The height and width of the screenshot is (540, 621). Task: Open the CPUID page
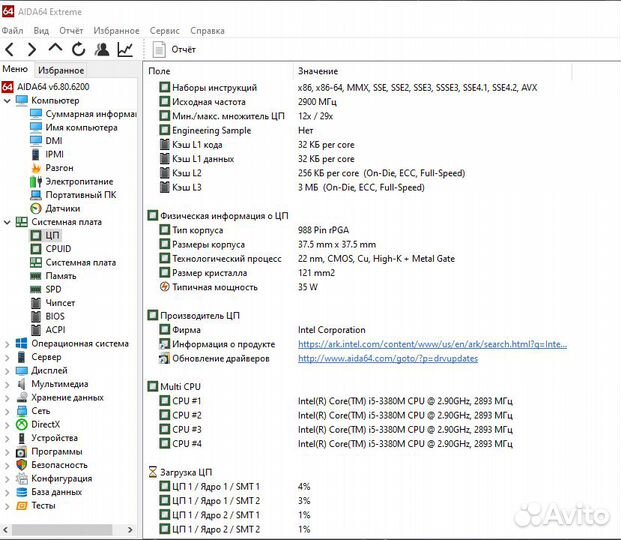click(x=51, y=249)
